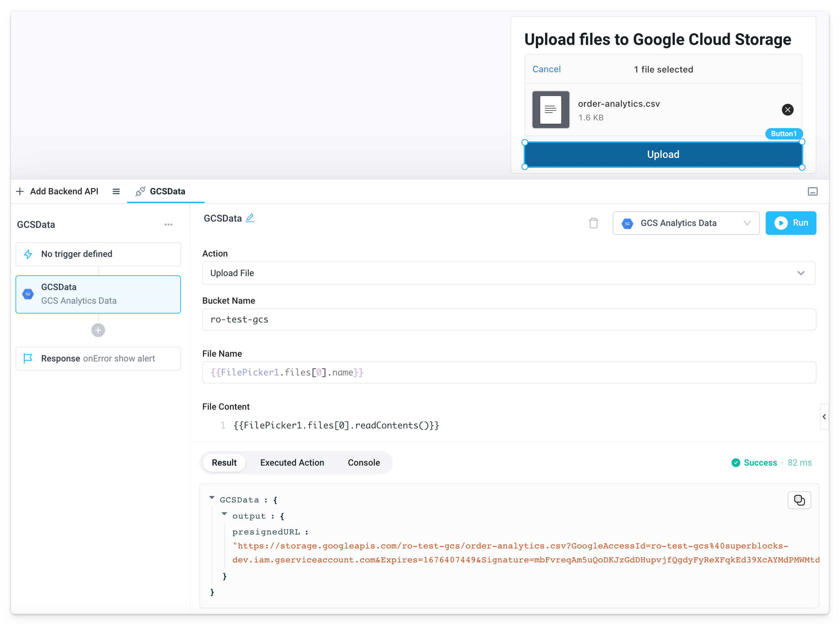Collapse the output node in the result
This screenshot has height=625, width=840.
[x=225, y=514]
